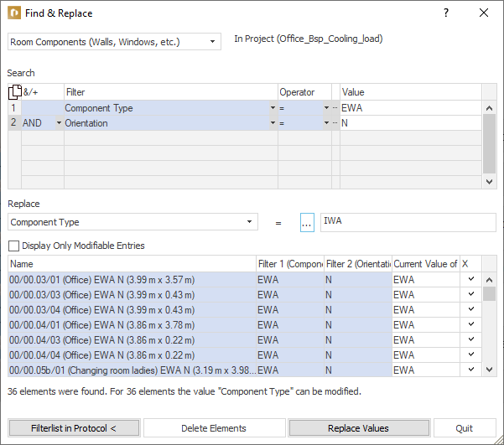Toggle X checkmark for 00/00.03/01 row

[x=471, y=279]
